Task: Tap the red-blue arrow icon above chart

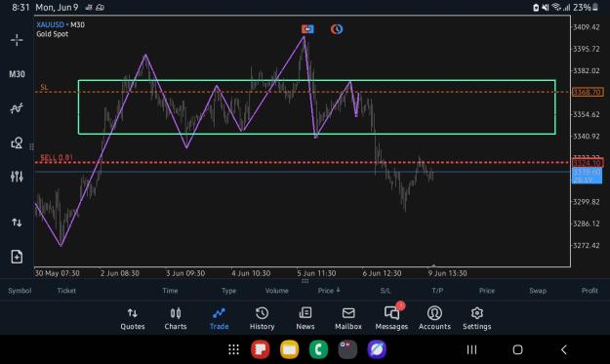Action: pyautogui.click(x=307, y=29)
